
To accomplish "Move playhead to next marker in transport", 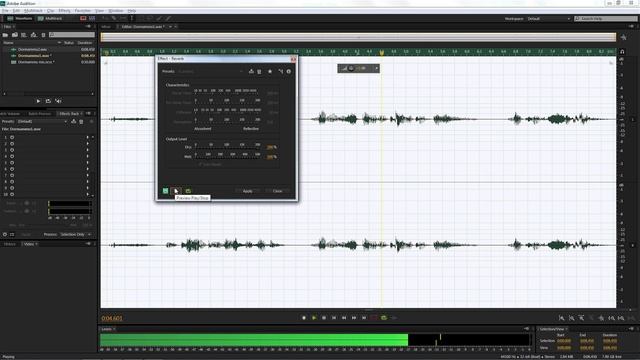I will [x=364, y=318].
